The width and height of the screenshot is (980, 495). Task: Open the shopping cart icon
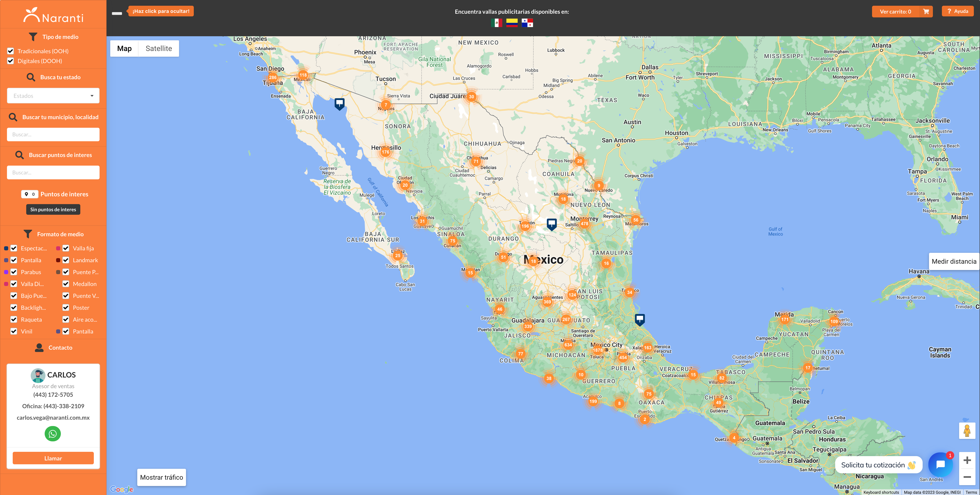926,11
